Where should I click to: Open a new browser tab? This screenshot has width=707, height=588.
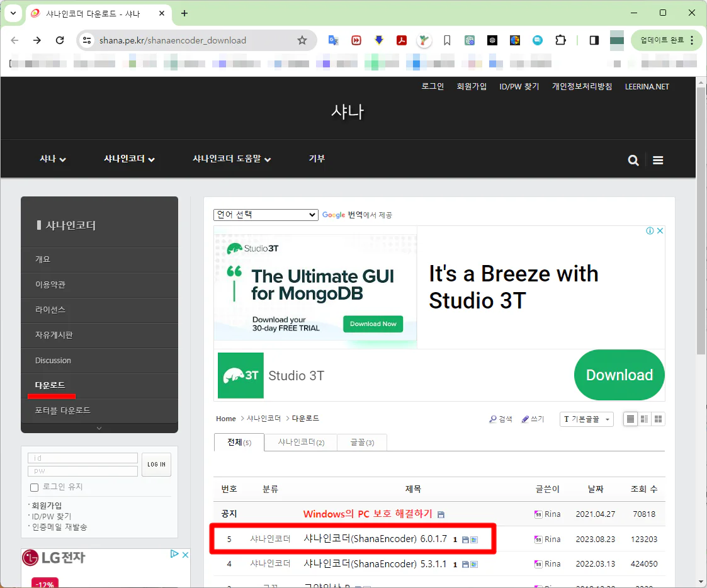(x=184, y=13)
